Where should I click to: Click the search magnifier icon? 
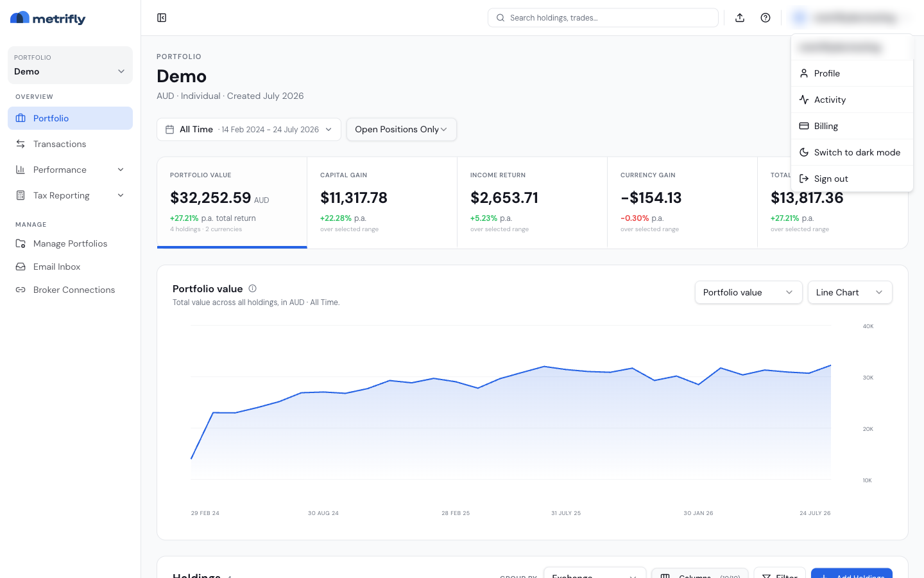(x=501, y=18)
